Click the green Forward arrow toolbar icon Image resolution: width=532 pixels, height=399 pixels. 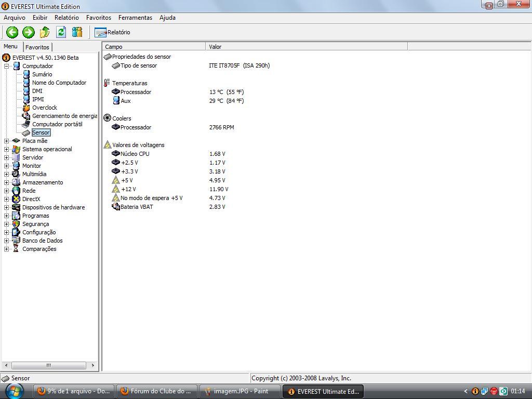[x=29, y=32]
